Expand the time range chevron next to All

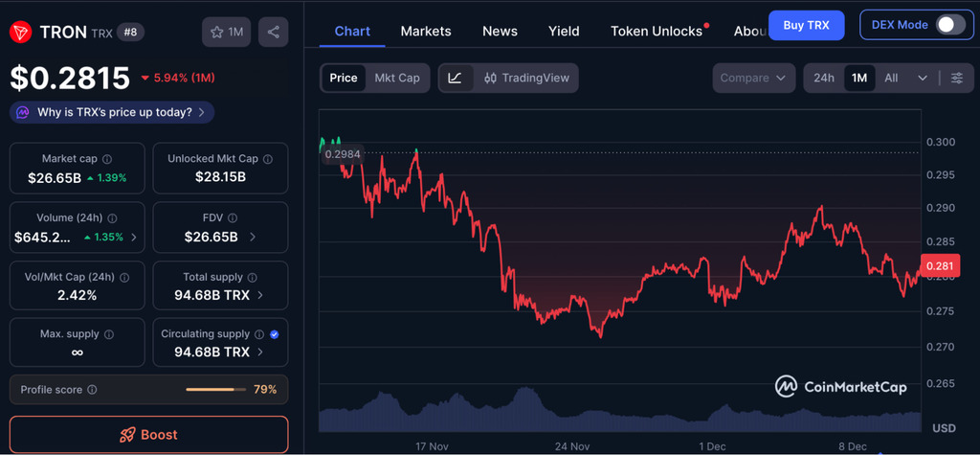pos(923,78)
